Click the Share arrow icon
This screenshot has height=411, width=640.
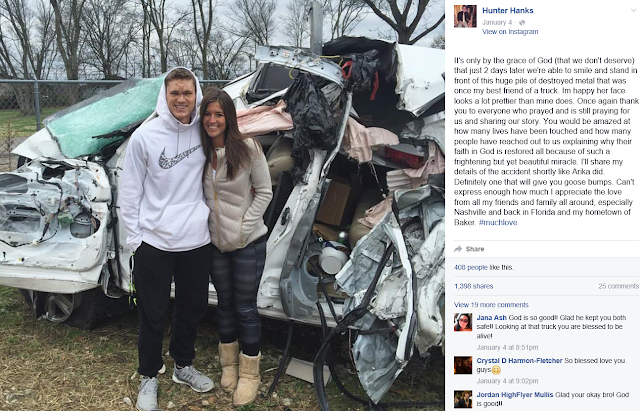click(x=458, y=249)
